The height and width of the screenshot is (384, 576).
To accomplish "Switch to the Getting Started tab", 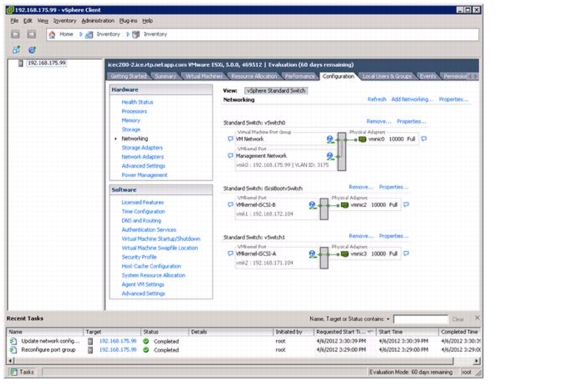I will click(129, 76).
